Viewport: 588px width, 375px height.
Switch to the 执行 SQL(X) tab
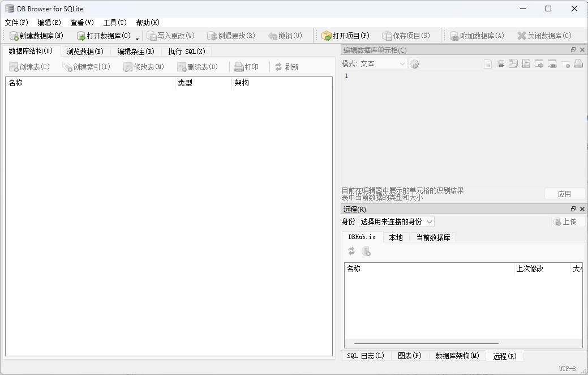coord(187,52)
